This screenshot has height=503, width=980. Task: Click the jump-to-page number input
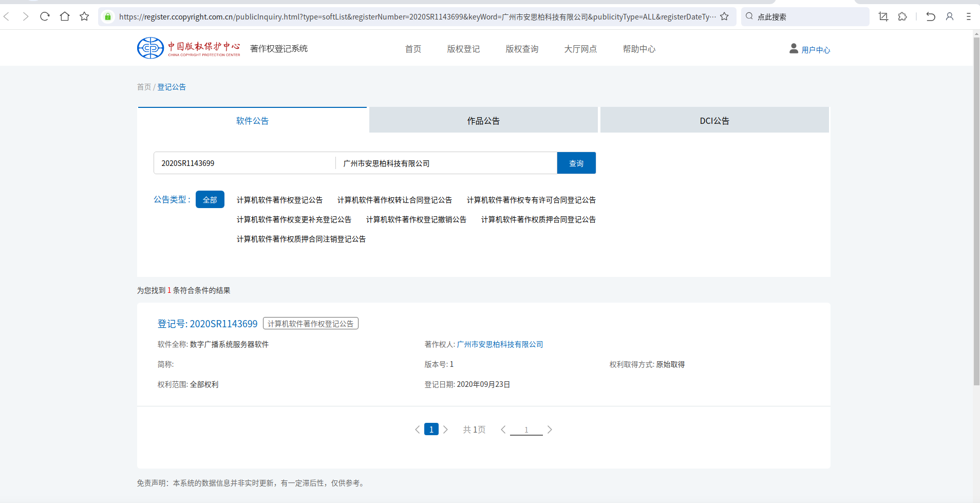click(526, 430)
